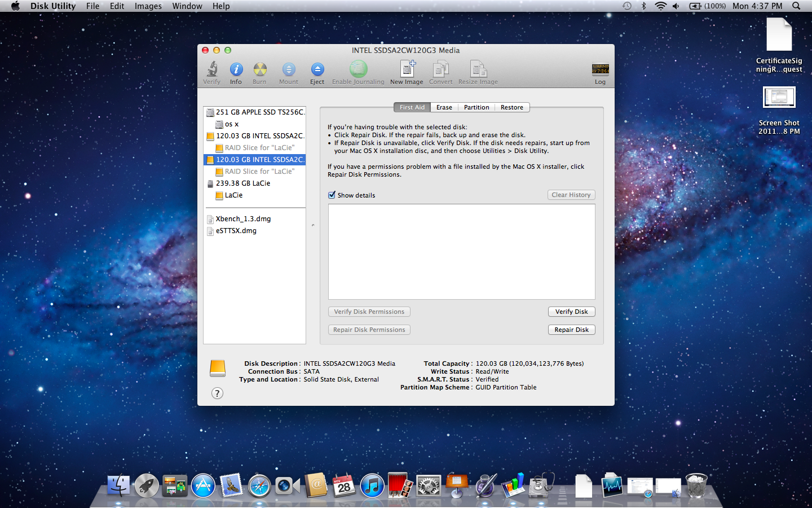Open Finder from the Dock
The width and height of the screenshot is (812, 508).
point(118,485)
